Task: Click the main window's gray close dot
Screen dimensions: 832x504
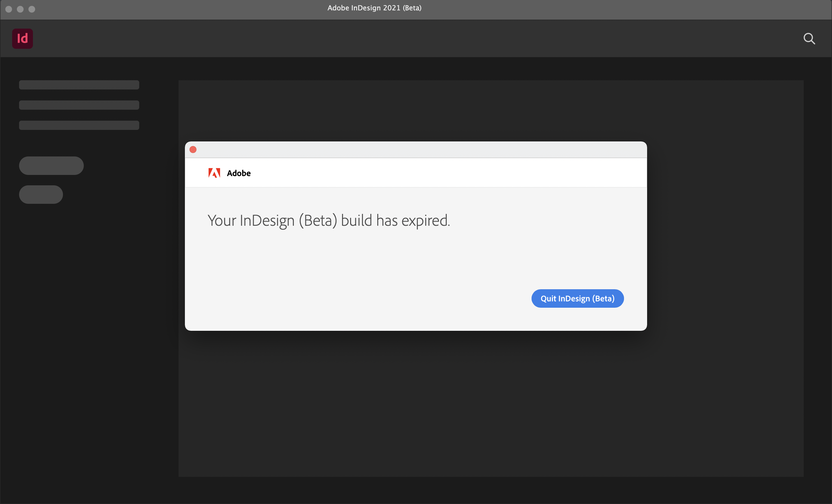Action: pos(9,9)
